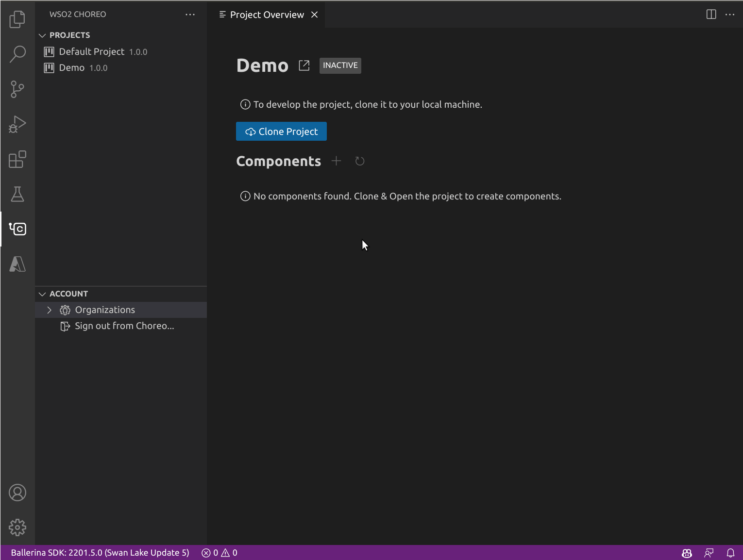Add a new component with plus icon
743x560 pixels.
[x=336, y=161]
